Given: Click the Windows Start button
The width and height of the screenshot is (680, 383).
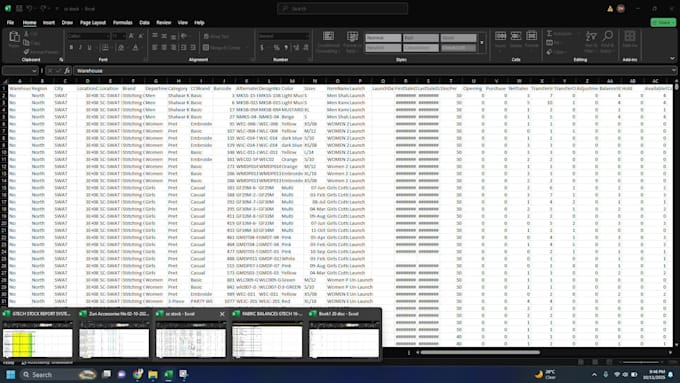Looking at the screenshot, I should pyautogui.click(x=11, y=374).
